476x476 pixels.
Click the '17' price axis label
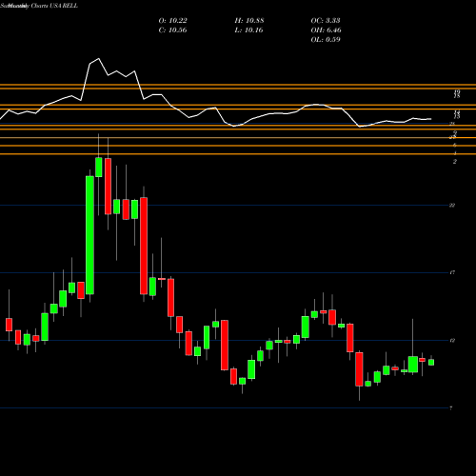pyautogui.click(x=452, y=272)
